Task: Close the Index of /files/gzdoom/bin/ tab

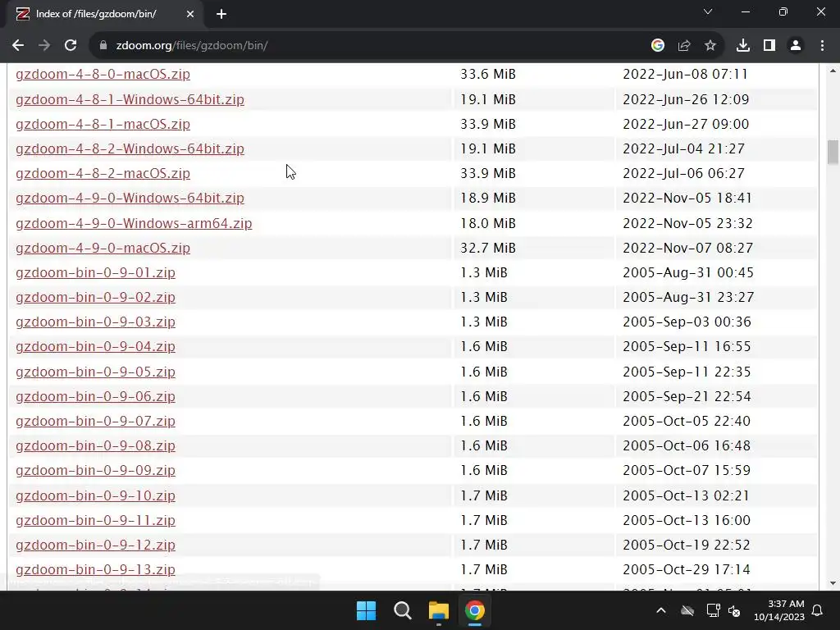Action: click(190, 15)
